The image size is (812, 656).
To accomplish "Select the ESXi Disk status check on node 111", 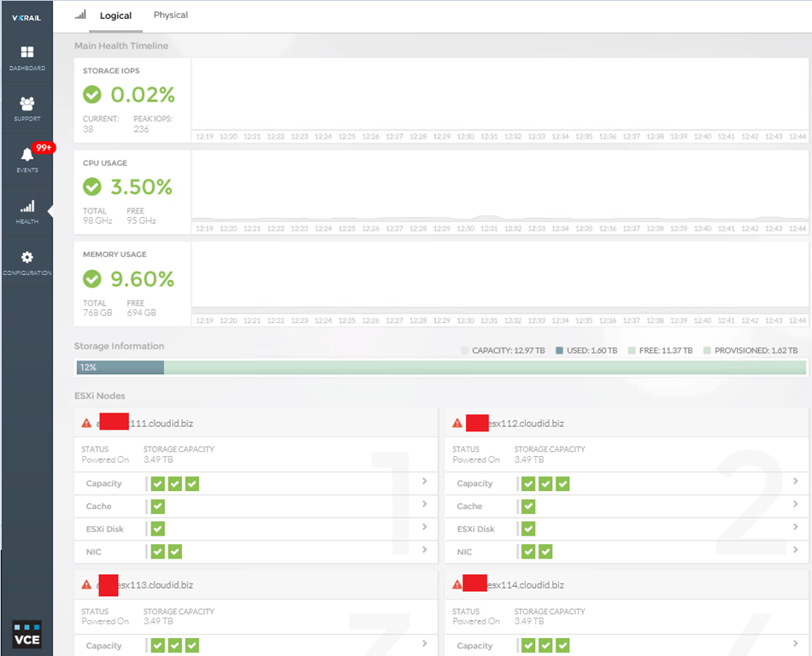I will pos(158,529).
